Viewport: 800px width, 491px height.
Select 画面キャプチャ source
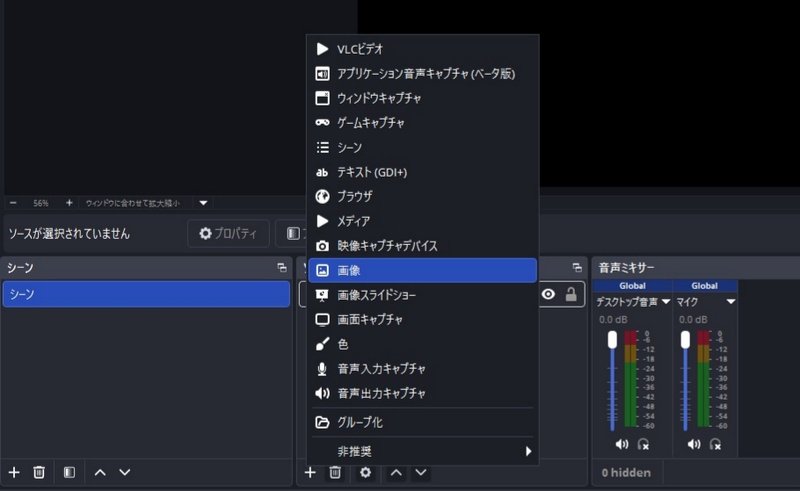(x=422, y=320)
